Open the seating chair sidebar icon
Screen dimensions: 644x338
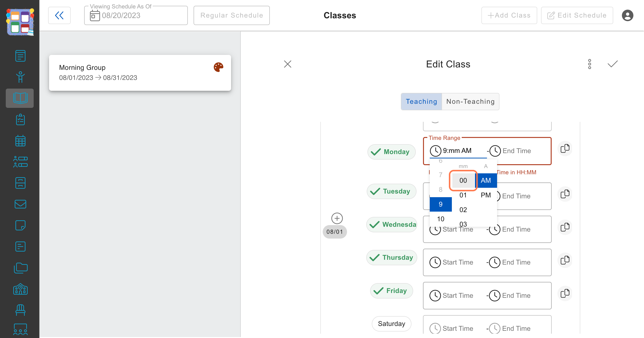tap(20, 310)
